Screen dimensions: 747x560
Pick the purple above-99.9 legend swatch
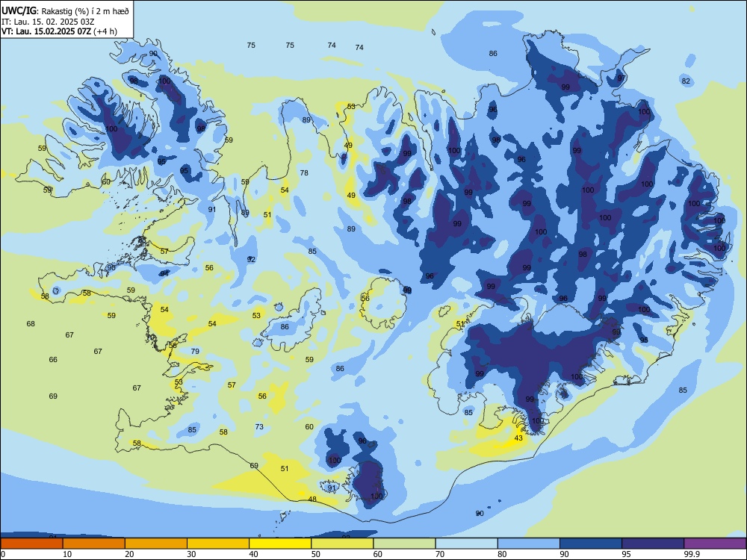715,544
